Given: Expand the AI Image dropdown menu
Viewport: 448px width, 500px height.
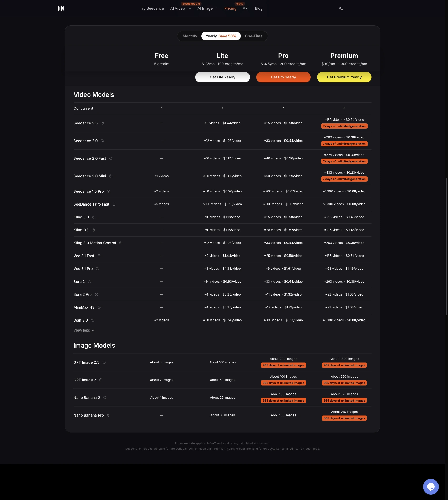Looking at the screenshot, I should coord(208,8).
